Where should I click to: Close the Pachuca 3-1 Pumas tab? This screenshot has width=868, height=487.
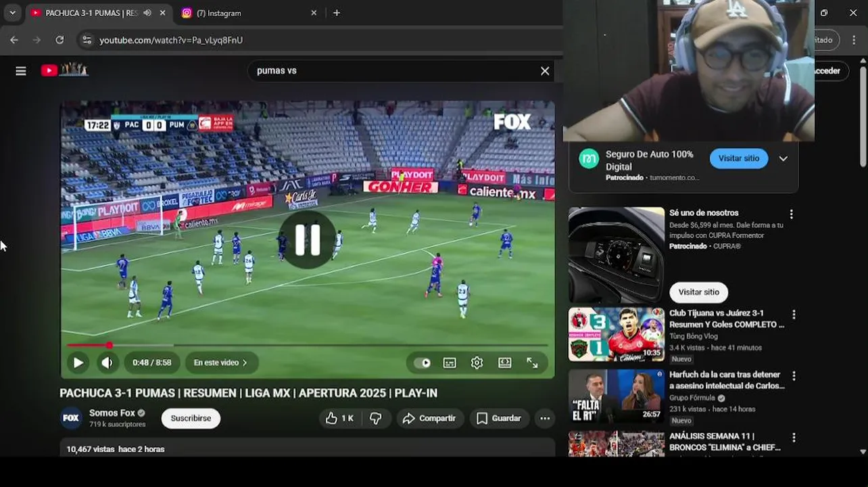tap(162, 13)
